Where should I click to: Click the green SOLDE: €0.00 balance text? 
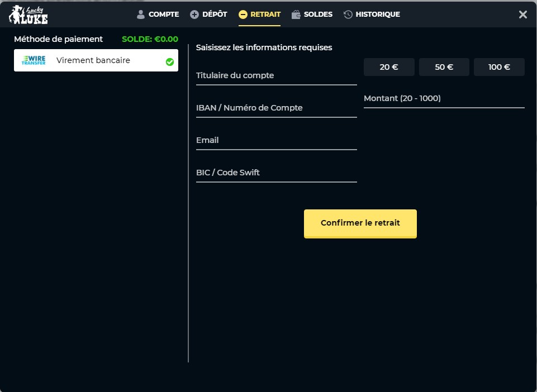coord(150,39)
